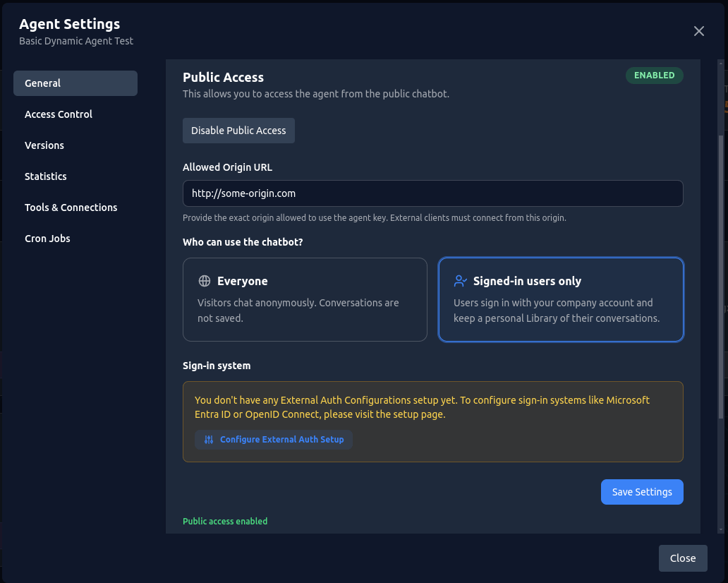The image size is (728, 583).
Task: Open Tools & Connections section
Action: [75, 208]
